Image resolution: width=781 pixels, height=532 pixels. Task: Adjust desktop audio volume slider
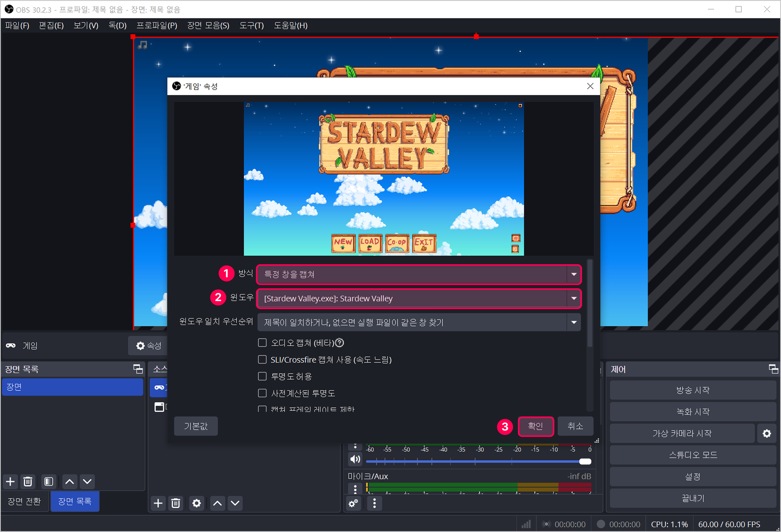478,461
